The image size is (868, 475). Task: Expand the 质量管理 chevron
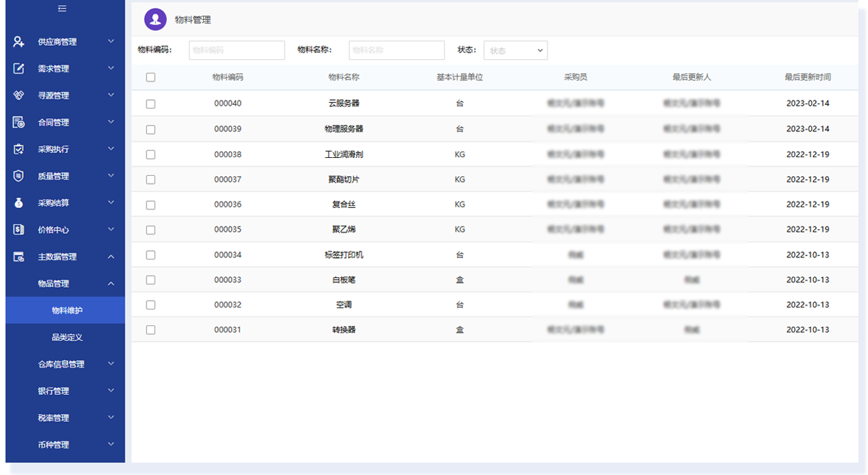111,176
